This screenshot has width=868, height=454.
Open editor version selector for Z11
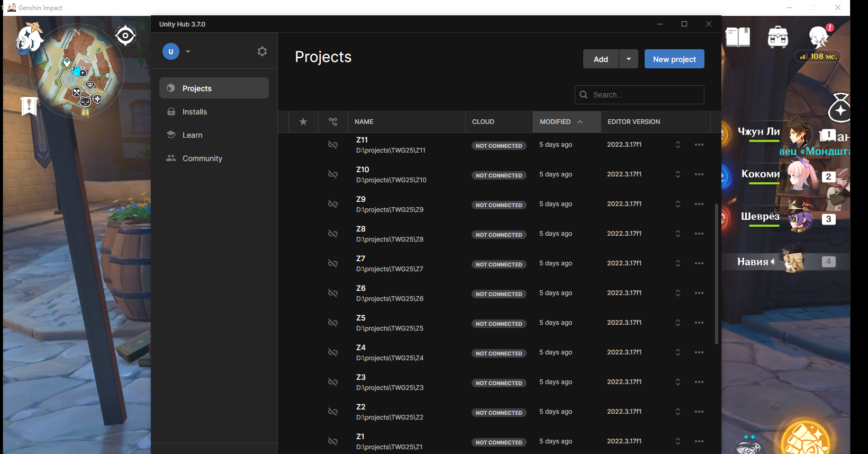(678, 145)
